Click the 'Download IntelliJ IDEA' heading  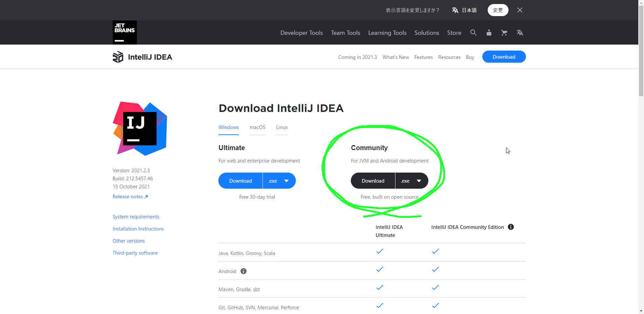tap(281, 108)
